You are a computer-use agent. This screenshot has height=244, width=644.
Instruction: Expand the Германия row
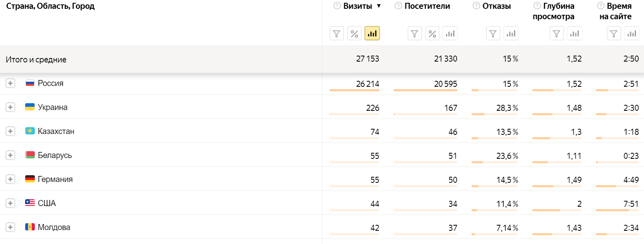pos(10,179)
